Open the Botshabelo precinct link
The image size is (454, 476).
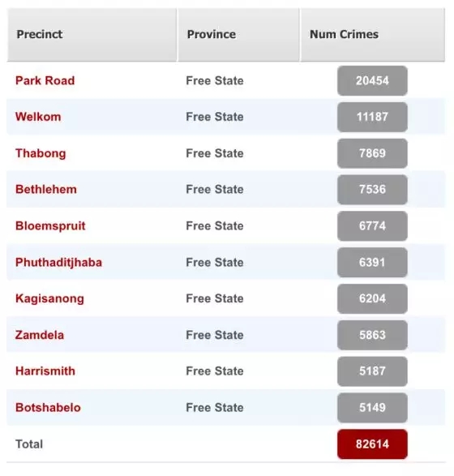coord(48,408)
